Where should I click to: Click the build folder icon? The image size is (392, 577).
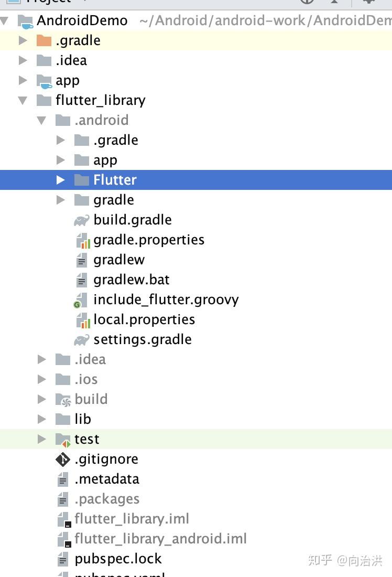click(x=63, y=400)
